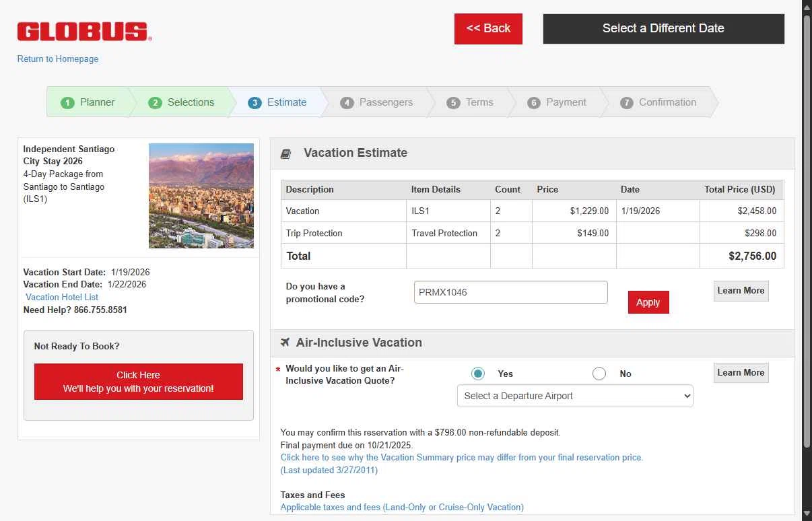
Task: Click the $1,229.00 vacation price cell
Action: pyautogui.click(x=574, y=211)
